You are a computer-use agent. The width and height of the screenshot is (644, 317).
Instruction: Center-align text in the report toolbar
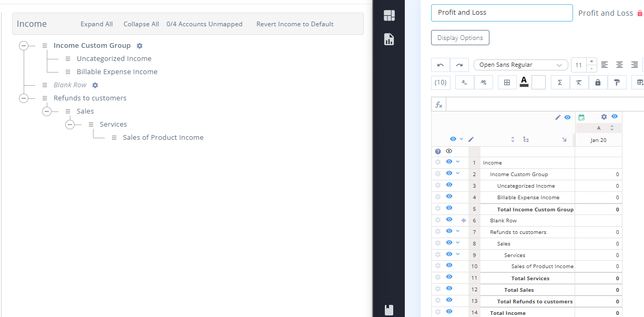click(620, 65)
